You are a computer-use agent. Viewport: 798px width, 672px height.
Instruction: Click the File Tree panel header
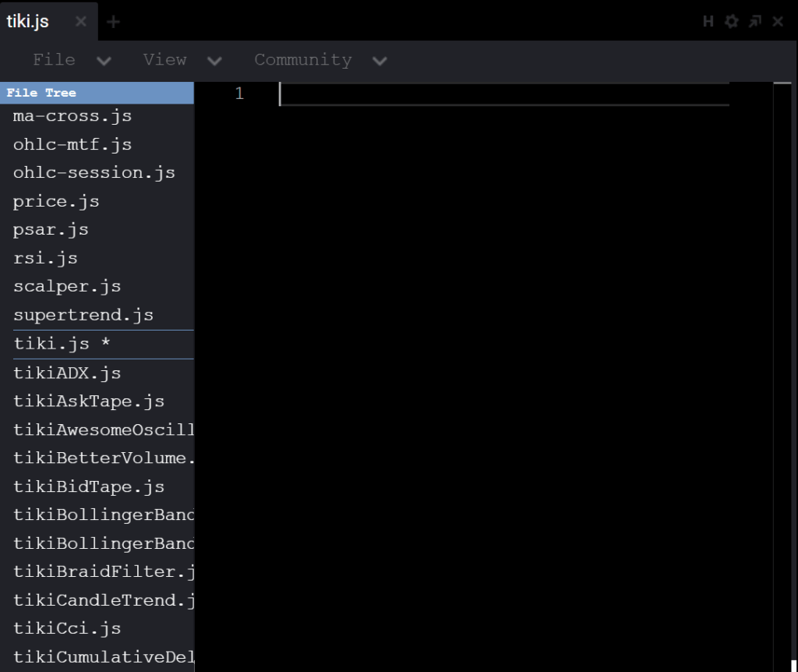pyautogui.click(x=97, y=93)
